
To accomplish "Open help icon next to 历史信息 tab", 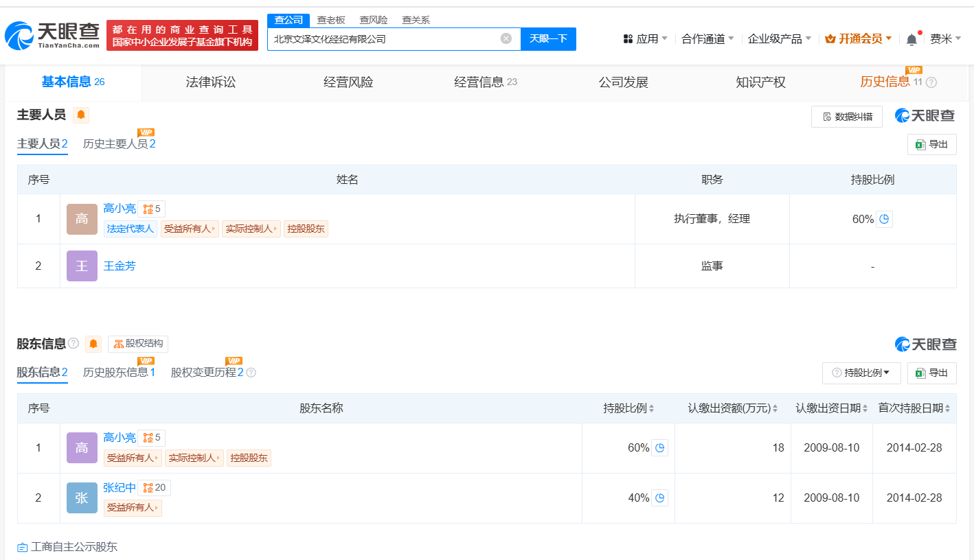I will (931, 82).
